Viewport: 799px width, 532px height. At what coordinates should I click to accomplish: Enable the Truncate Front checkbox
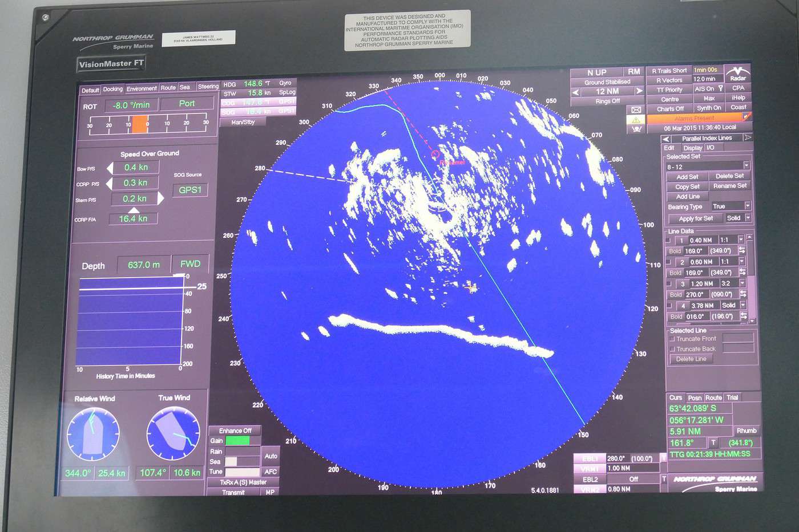(672, 339)
